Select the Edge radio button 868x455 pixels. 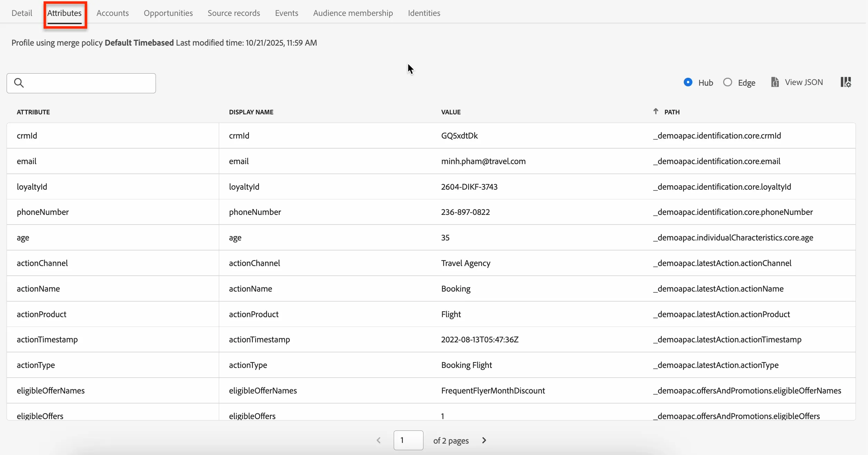tap(728, 82)
